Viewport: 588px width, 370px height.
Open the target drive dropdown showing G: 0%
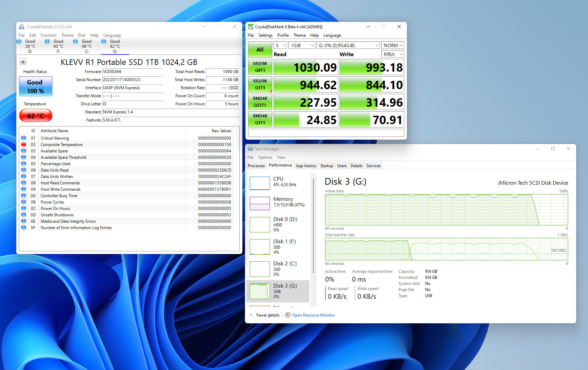(x=348, y=45)
